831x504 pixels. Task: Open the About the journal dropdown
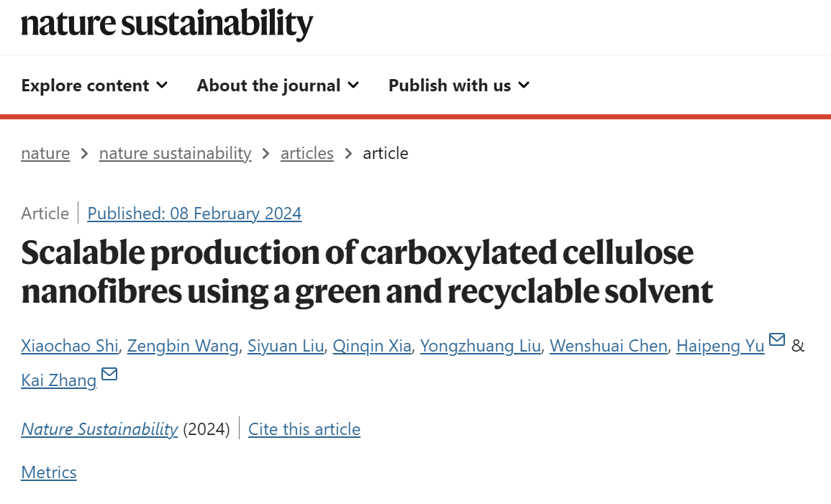tap(278, 86)
